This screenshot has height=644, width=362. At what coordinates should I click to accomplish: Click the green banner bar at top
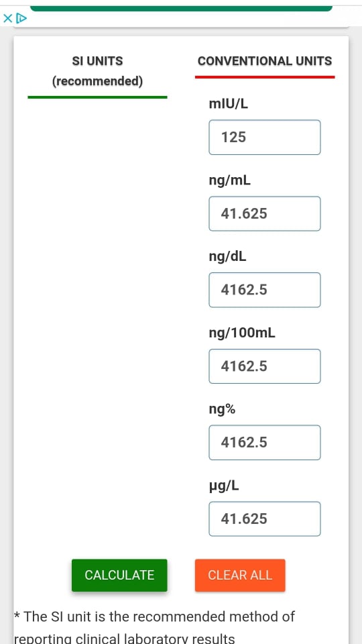181,8
